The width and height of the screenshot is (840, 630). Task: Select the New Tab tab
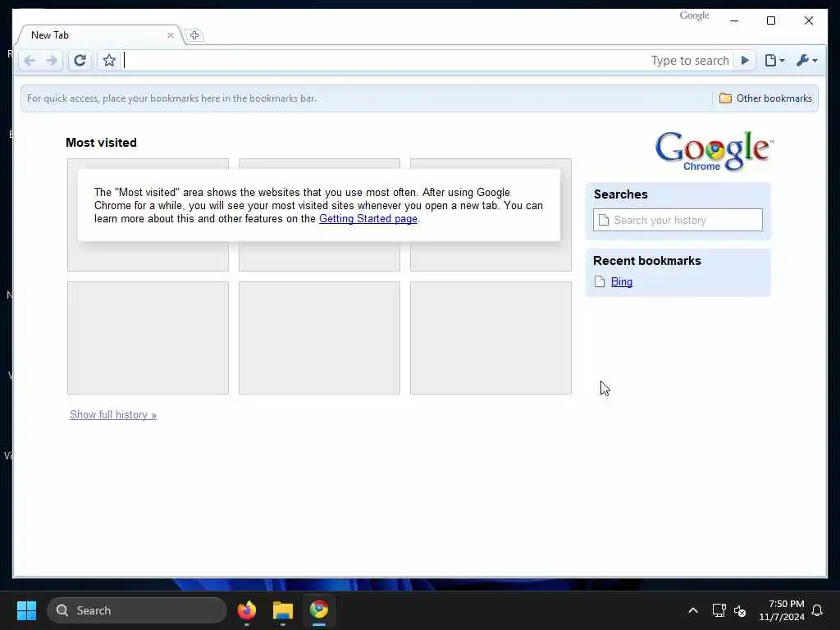[99, 35]
